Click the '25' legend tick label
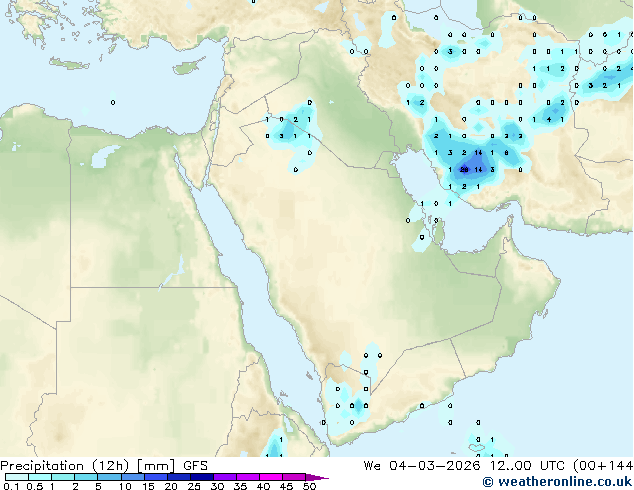Image resolution: width=634 pixels, height=490 pixels. click(x=194, y=486)
